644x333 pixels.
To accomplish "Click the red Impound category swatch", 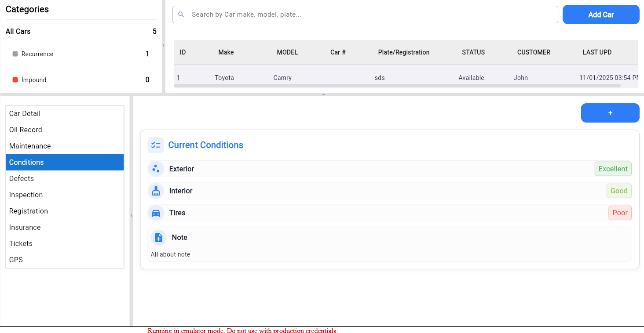I will click(15, 80).
